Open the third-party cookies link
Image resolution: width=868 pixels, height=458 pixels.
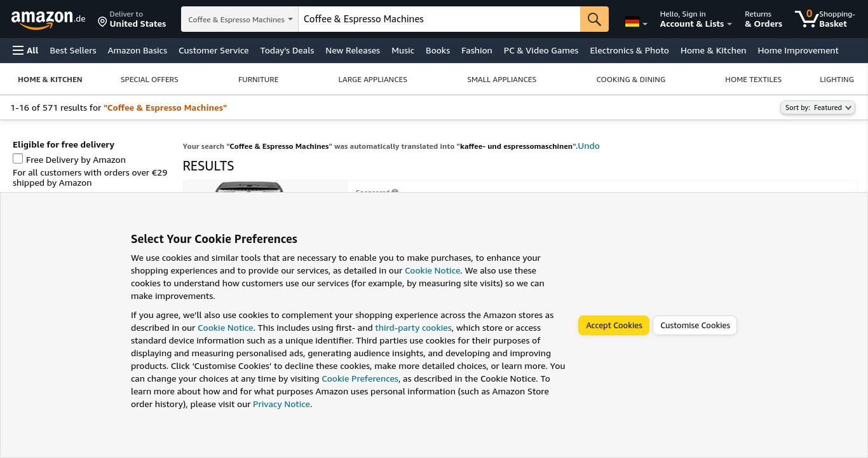tap(413, 328)
